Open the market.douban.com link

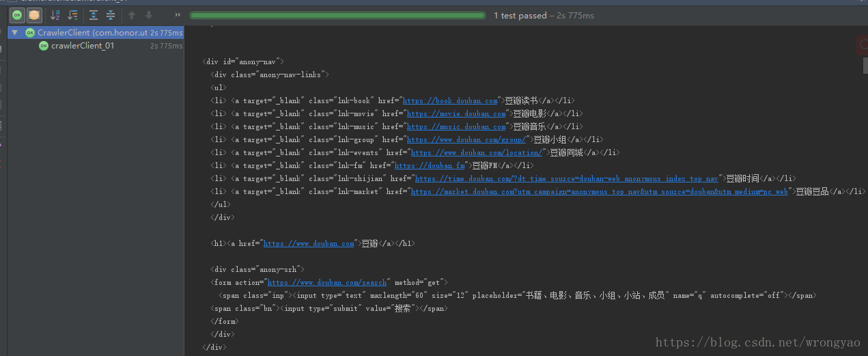coord(600,191)
